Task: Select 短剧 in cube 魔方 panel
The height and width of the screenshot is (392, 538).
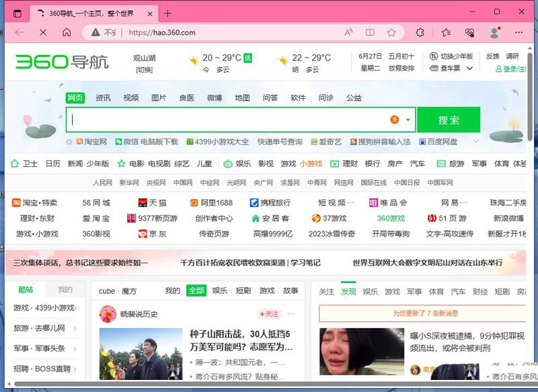Action: click(243, 291)
